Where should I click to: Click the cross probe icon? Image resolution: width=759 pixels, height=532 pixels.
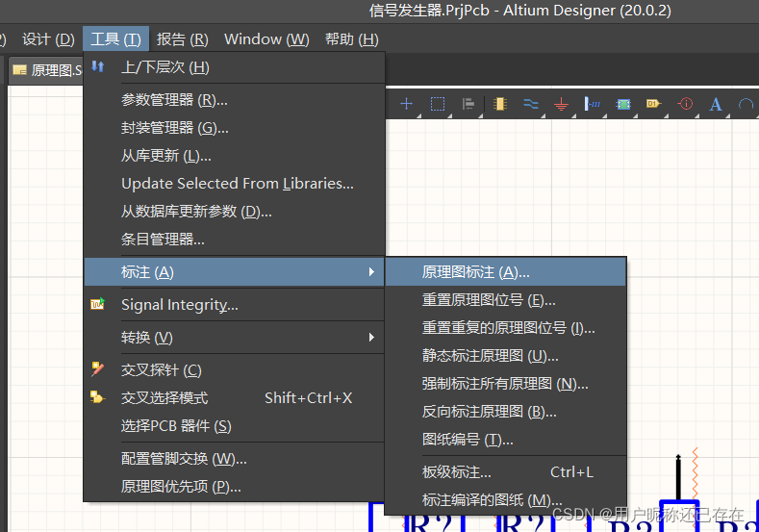click(98, 368)
